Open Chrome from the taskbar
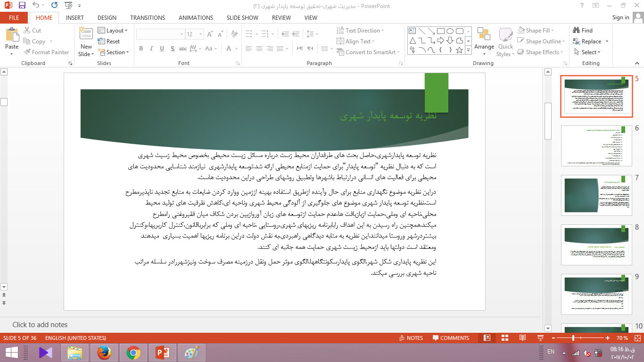The height and width of the screenshot is (362, 644). pos(133,353)
